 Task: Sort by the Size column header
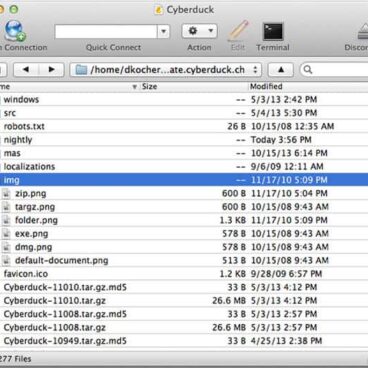(194, 87)
